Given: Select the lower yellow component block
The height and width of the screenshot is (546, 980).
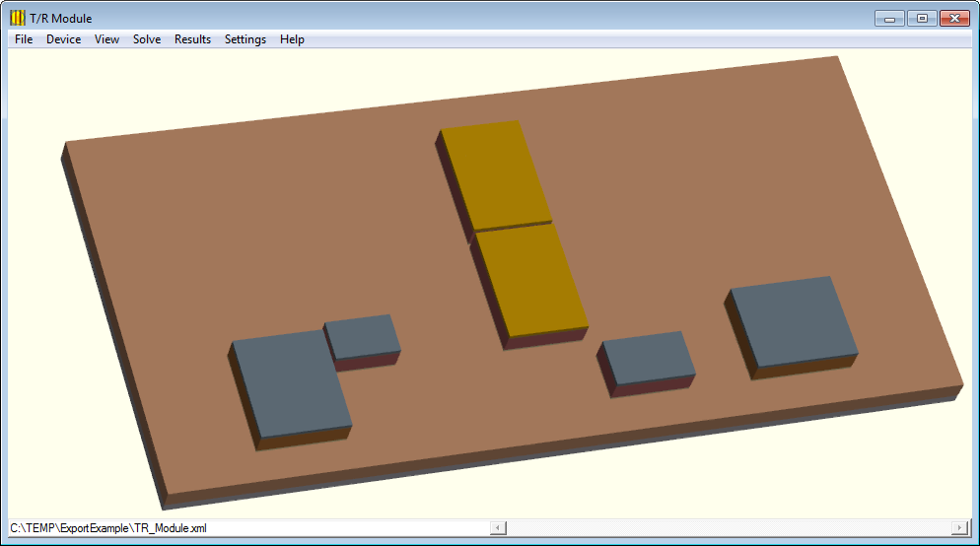Looking at the screenshot, I should click(x=532, y=280).
